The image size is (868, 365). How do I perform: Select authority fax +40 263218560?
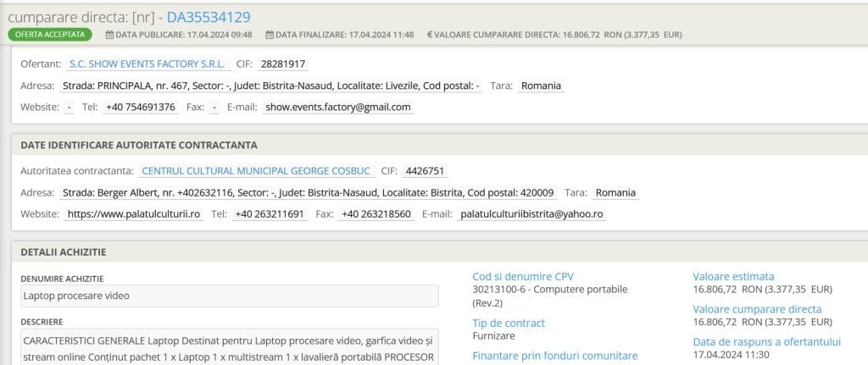tap(376, 214)
